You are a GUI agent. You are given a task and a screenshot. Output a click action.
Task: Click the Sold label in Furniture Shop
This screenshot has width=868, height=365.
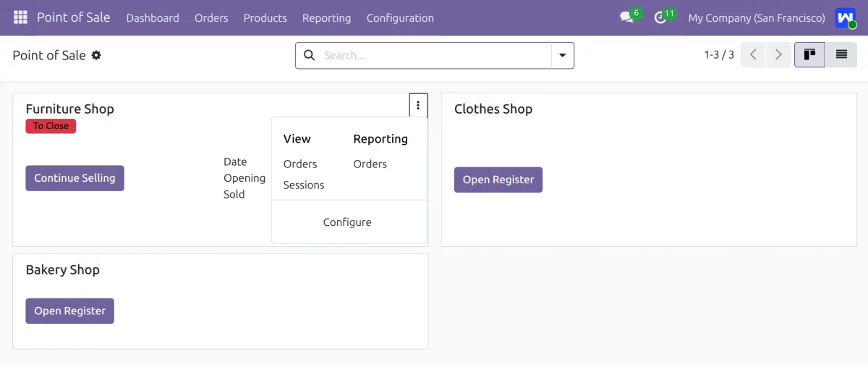(x=234, y=194)
